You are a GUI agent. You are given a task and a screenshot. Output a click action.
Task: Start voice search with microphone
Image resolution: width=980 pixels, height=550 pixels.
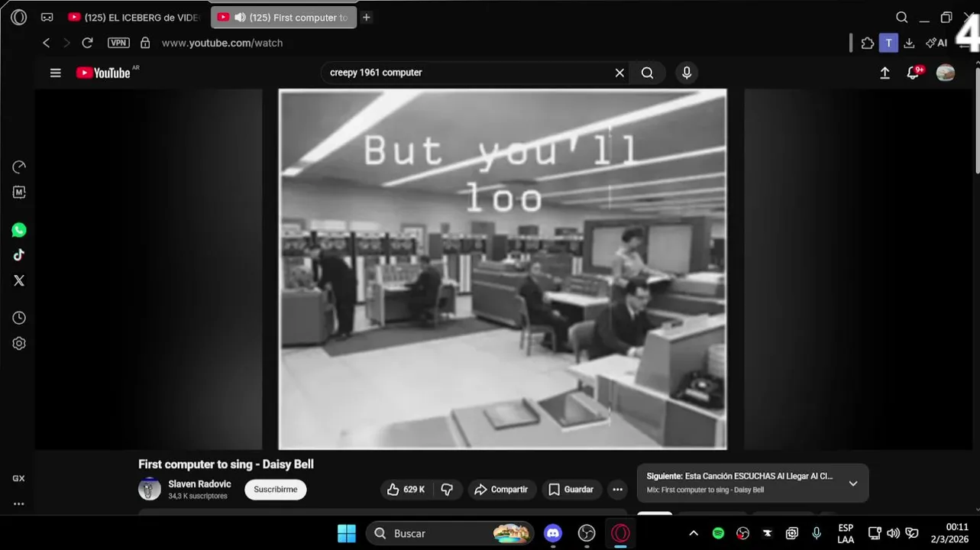pyautogui.click(x=687, y=73)
